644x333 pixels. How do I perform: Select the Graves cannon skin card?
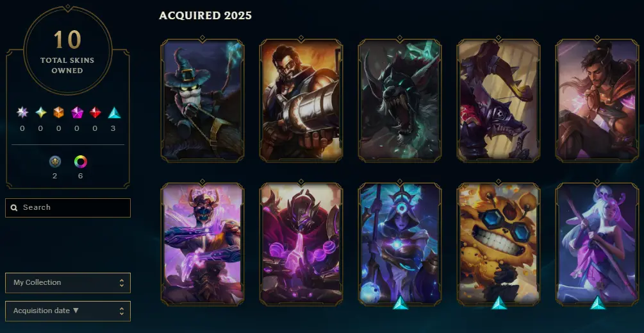click(301, 100)
